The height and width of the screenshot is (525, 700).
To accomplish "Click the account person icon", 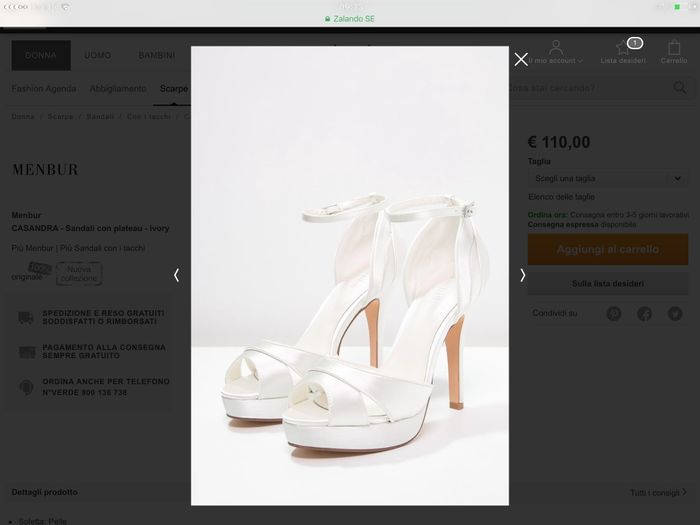I will pyautogui.click(x=556, y=47).
